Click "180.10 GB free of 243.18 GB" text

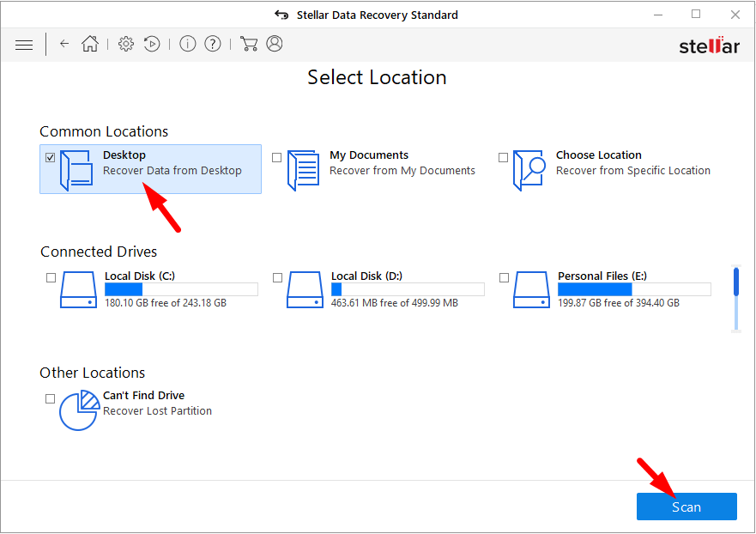166,303
